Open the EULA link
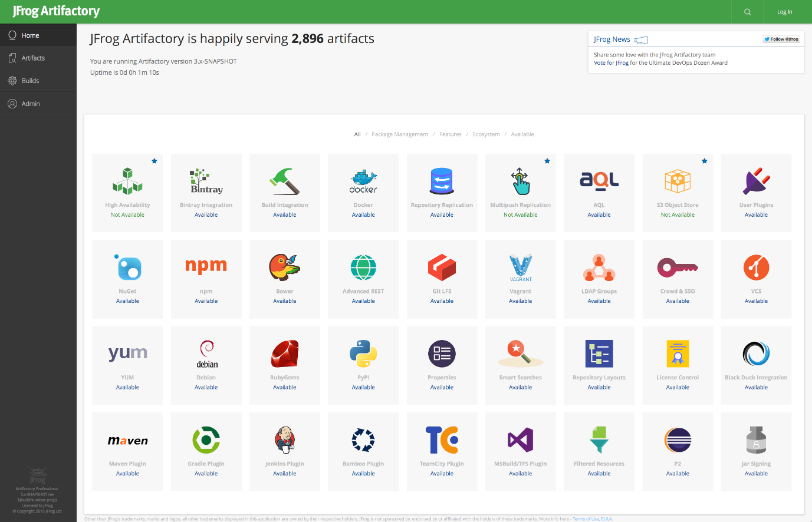The image size is (812, 522). pyautogui.click(x=607, y=519)
